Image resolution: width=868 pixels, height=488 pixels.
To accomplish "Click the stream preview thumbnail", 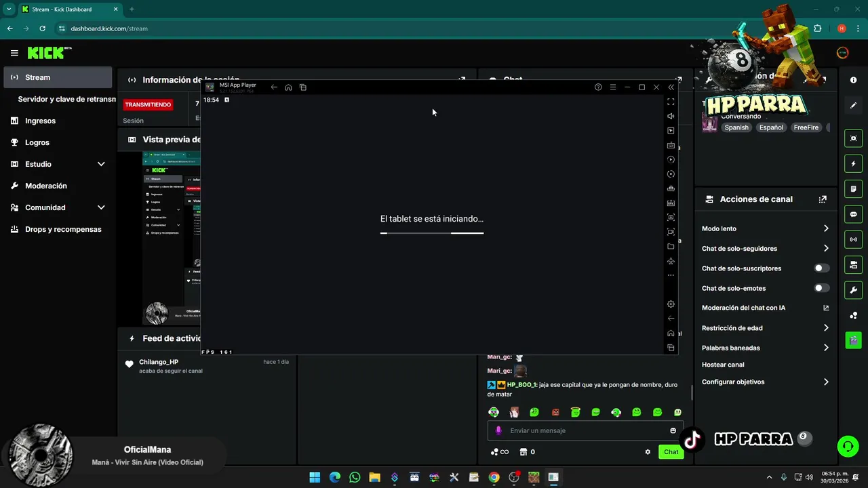I will pos(172,238).
